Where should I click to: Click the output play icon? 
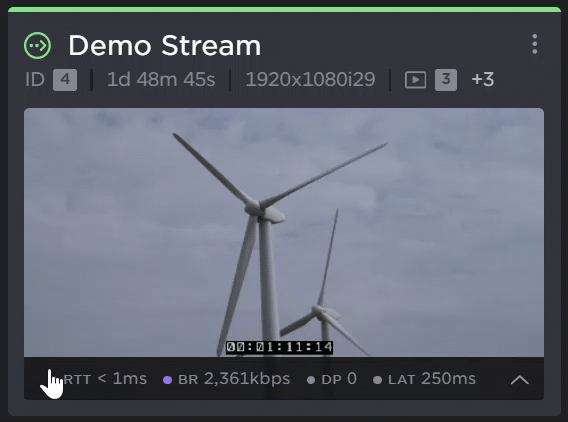pyautogui.click(x=415, y=80)
